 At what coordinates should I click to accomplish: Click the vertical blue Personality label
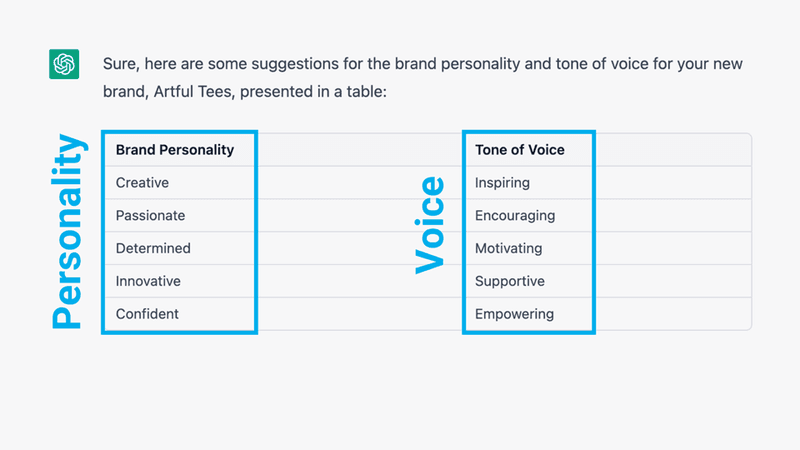(x=67, y=232)
